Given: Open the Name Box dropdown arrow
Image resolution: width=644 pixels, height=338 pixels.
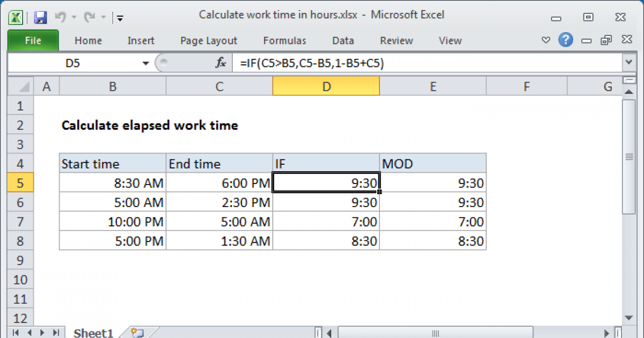Looking at the screenshot, I should point(145,63).
